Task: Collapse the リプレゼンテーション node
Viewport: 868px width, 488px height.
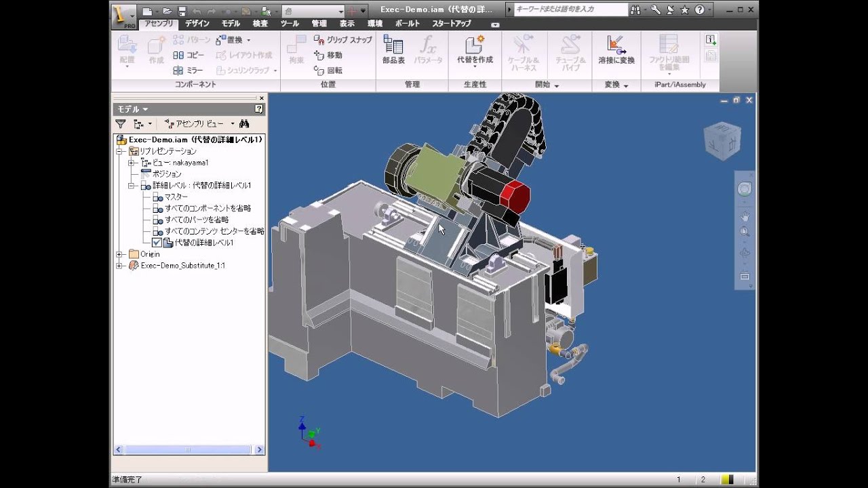Action: coord(119,151)
